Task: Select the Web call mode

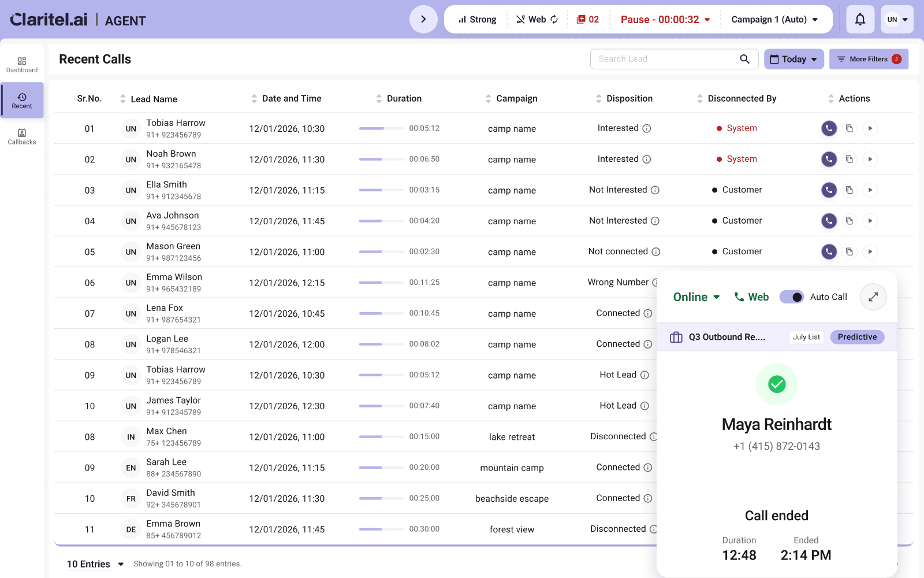Action: click(751, 297)
